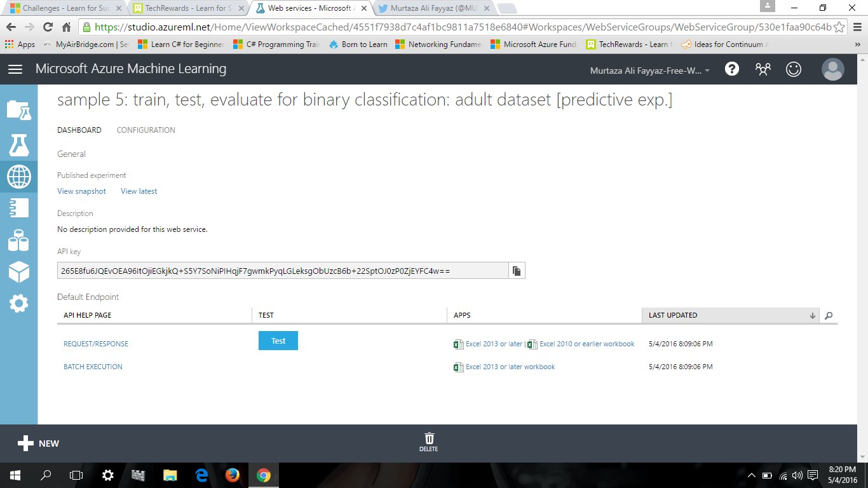Screen dimensions: 868x488
Task: Switch to the Configuration tab
Action: point(146,130)
